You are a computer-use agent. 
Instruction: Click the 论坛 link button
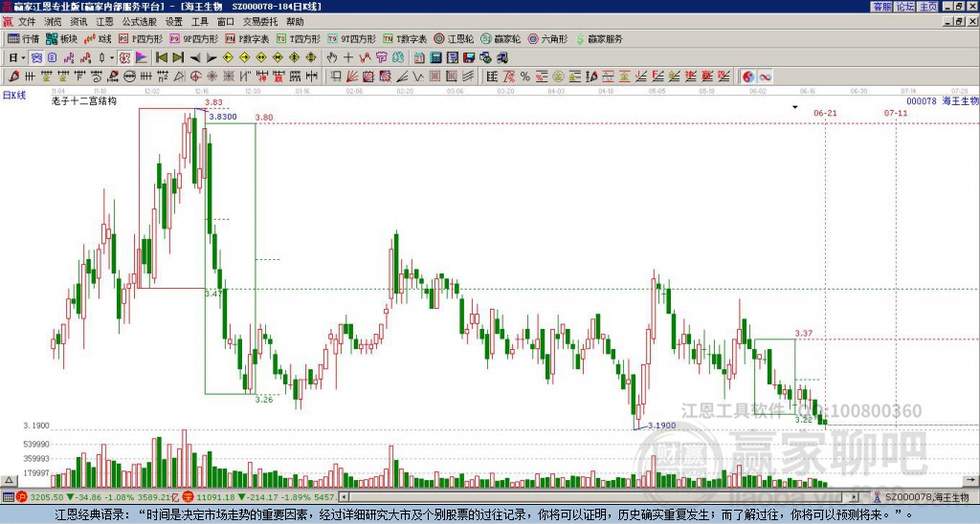(904, 7)
